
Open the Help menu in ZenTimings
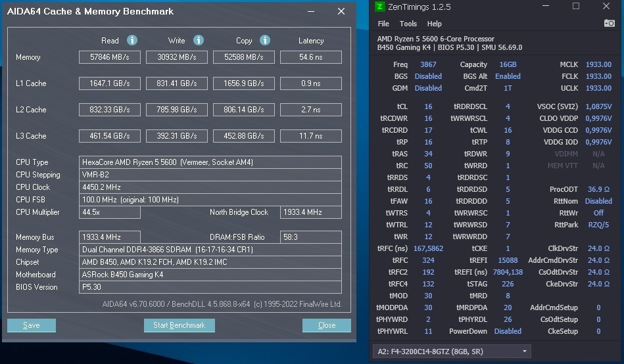[434, 24]
